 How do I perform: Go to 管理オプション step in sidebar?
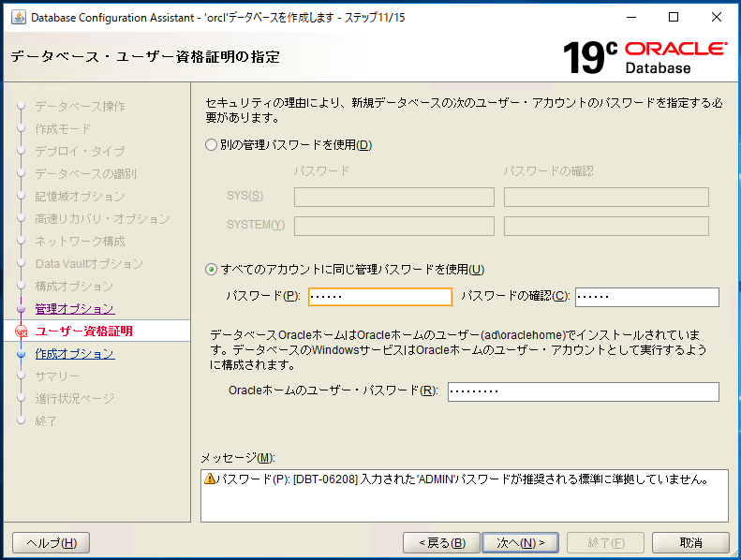point(74,308)
